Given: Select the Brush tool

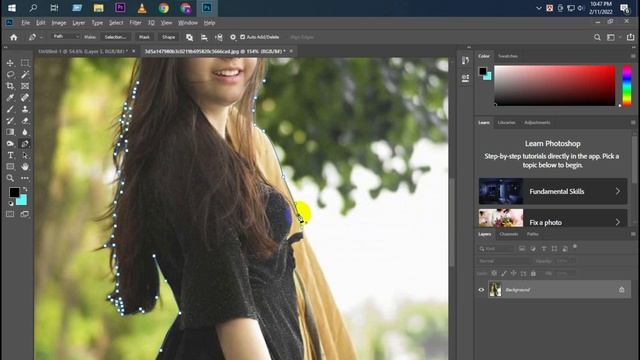Looking at the screenshot, I should (x=10, y=109).
